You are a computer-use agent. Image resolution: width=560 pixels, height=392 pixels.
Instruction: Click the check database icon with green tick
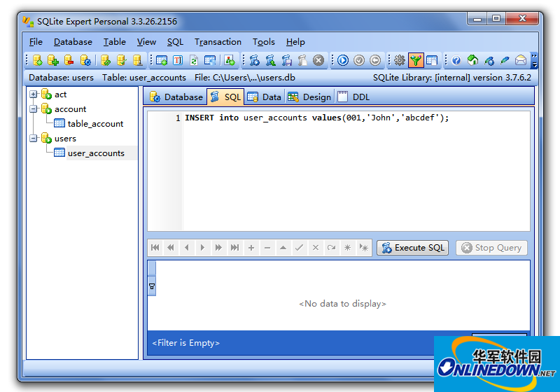pos(121,60)
